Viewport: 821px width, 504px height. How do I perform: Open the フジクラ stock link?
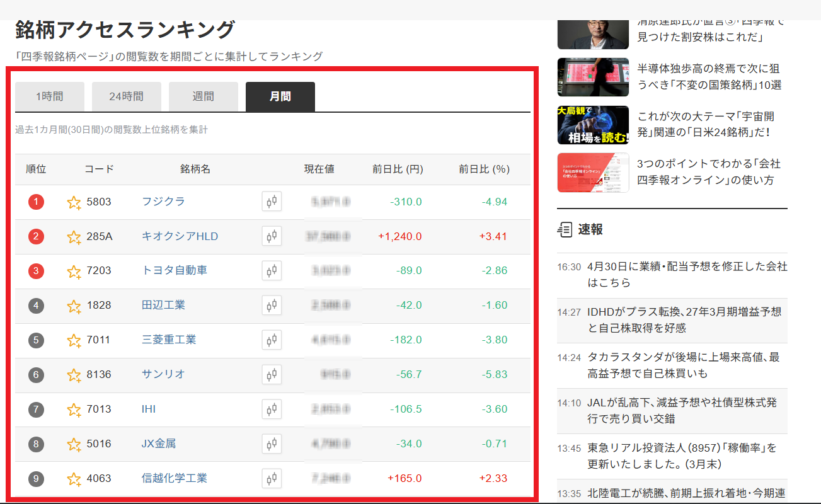tap(163, 202)
